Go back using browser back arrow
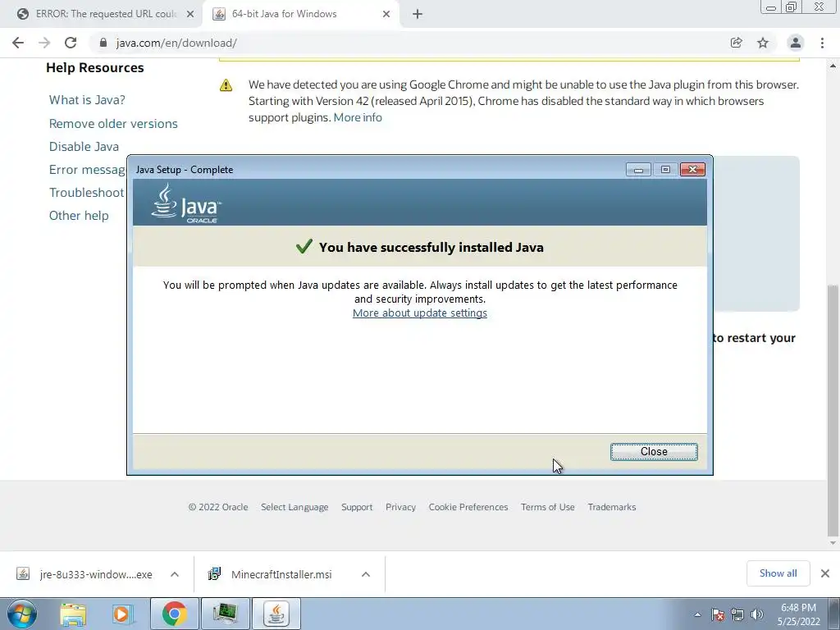The height and width of the screenshot is (630, 840). coord(18,43)
